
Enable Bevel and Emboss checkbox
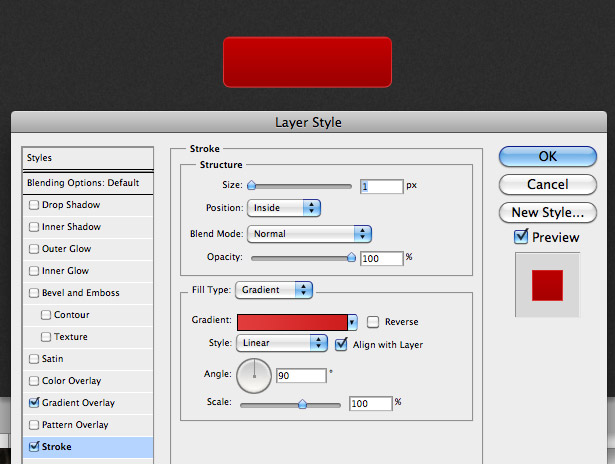pos(34,293)
